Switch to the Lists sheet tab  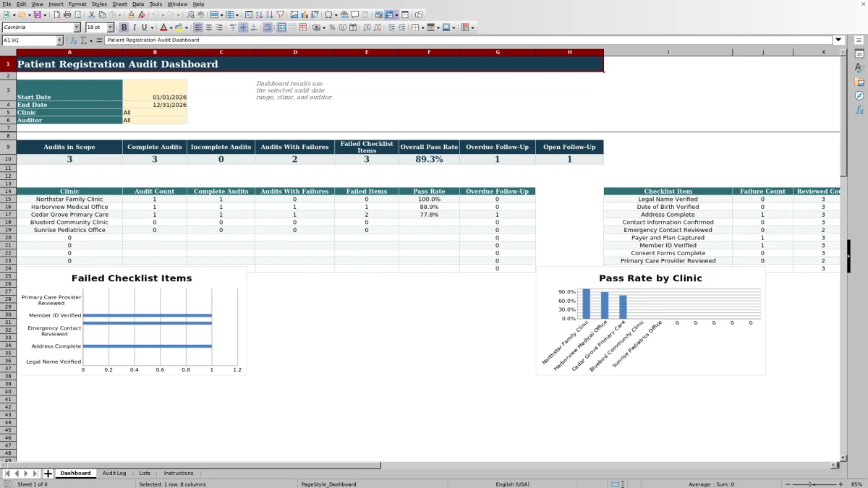tap(145, 474)
